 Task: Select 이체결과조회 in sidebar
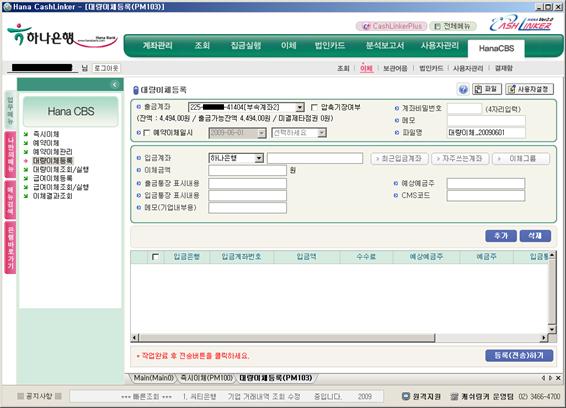click(52, 196)
